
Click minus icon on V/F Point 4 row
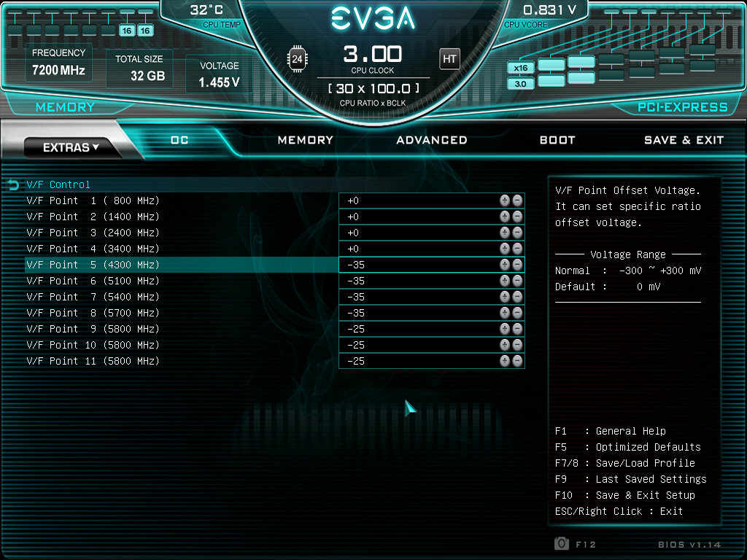coord(517,249)
